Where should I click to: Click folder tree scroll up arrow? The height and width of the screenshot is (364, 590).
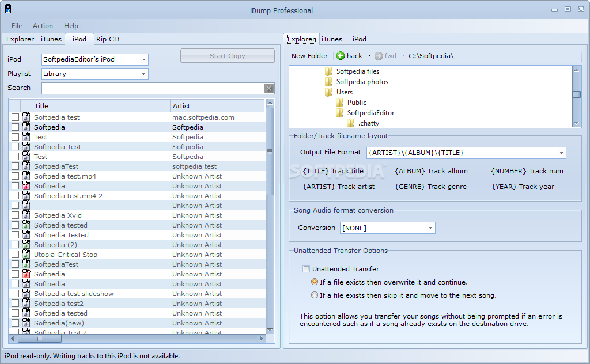[576, 70]
